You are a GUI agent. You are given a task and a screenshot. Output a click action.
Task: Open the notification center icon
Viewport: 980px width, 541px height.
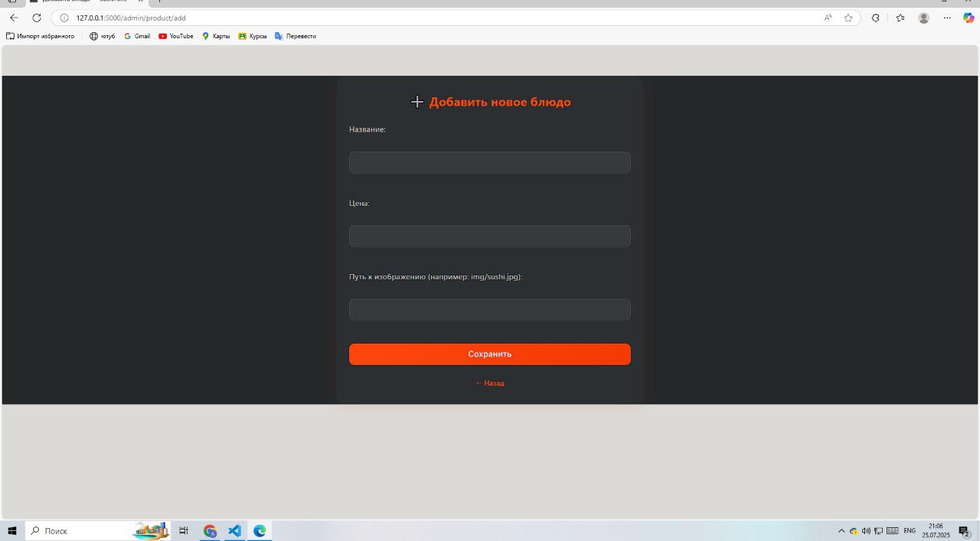[x=965, y=531]
